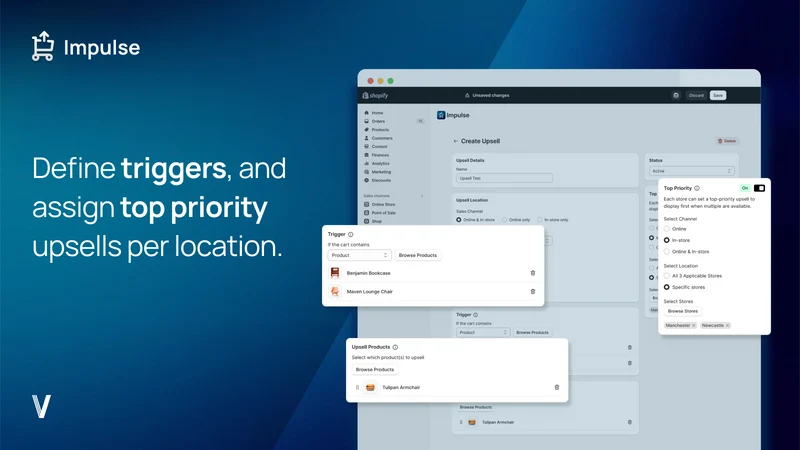Screen dimensions: 800x450
Task: Click second trash icon in background Trigger card
Action: point(630,363)
